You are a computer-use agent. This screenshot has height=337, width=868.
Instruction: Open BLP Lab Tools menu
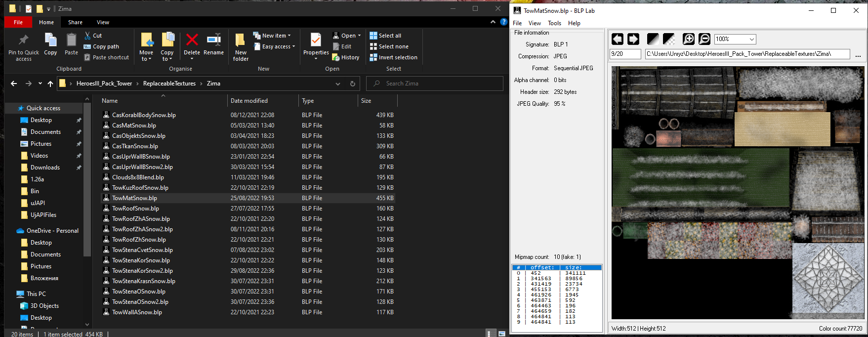point(554,23)
